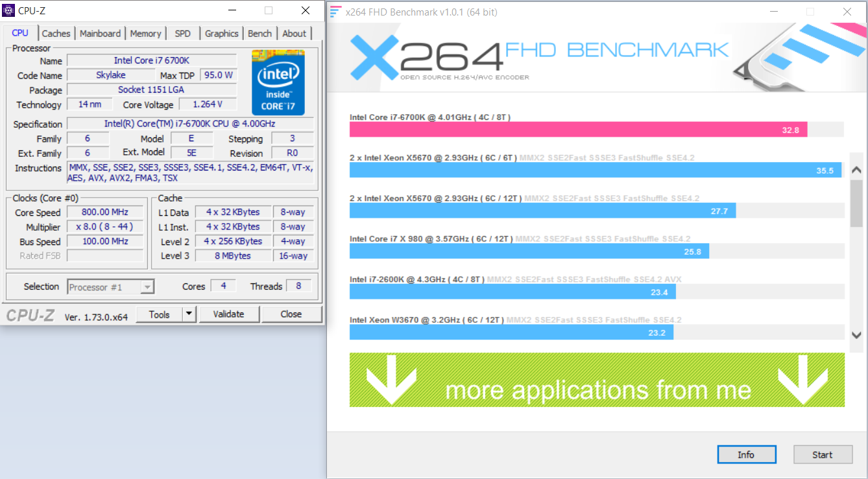
Task: Click the Technology value '14 nm'
Action: click(90, 104)
